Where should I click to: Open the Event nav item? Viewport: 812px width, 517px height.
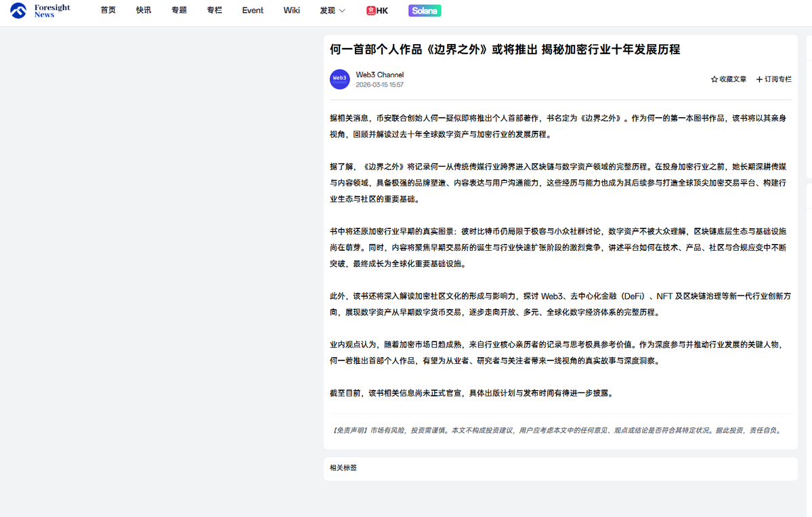click(x=253, y=10)
